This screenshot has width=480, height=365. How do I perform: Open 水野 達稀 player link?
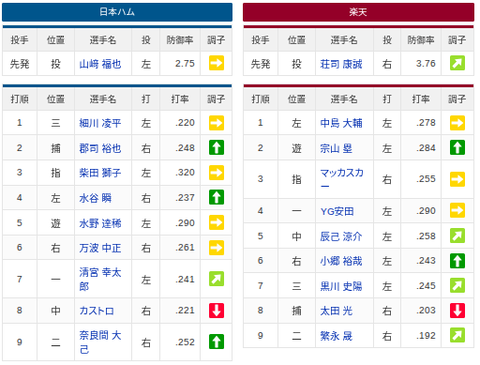click(x=100, y=223)
